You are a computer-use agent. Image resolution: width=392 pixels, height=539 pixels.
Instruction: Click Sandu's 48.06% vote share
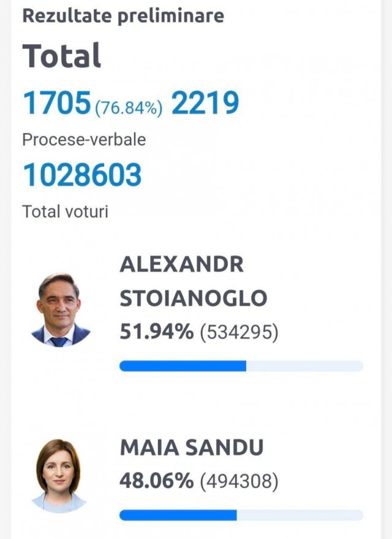click(156, 481)
